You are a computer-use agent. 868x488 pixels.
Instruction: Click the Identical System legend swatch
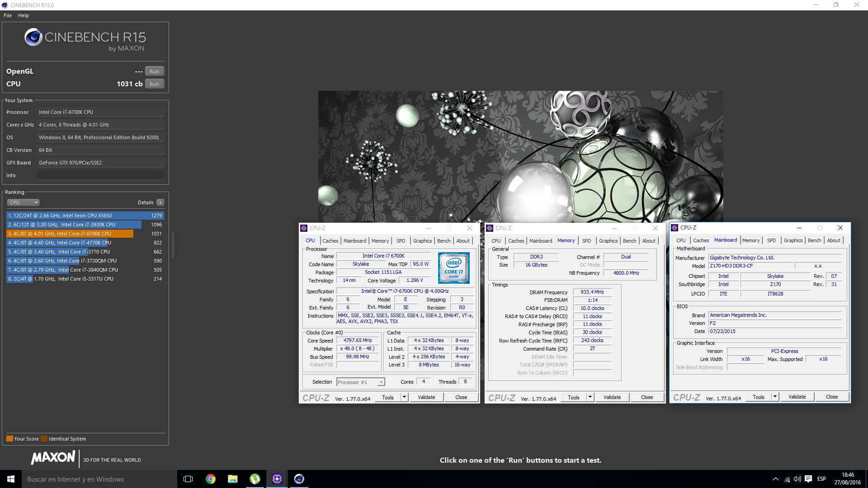pyautogui.click(x=44, y=439)
